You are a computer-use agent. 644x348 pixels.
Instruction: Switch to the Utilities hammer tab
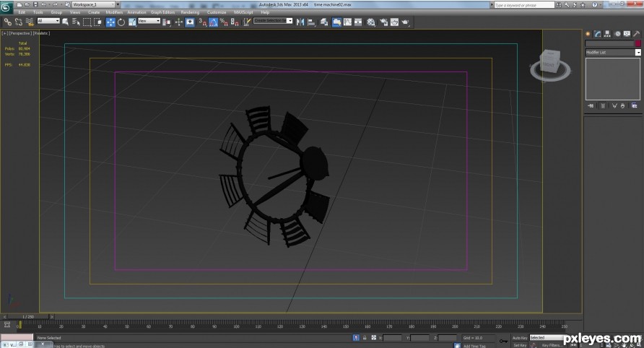click(x=637, y=34)
